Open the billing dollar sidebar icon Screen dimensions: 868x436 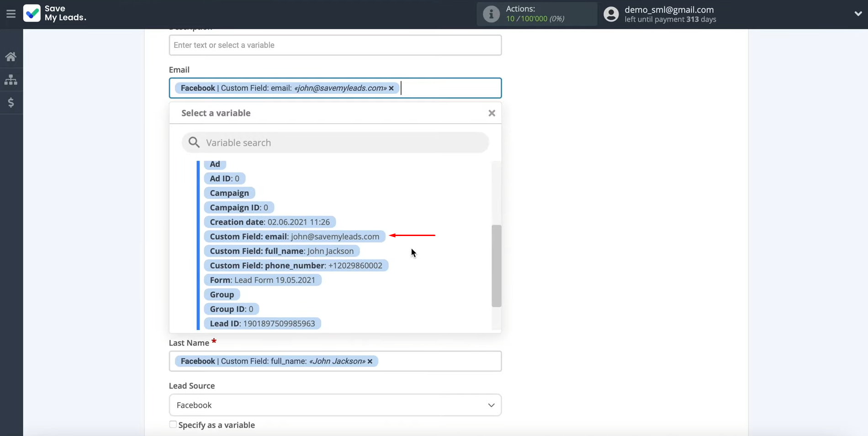click(x=11, y=103)
